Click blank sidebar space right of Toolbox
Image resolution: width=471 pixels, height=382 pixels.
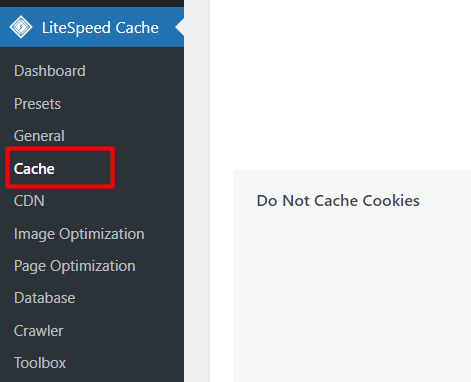point(125,363)
